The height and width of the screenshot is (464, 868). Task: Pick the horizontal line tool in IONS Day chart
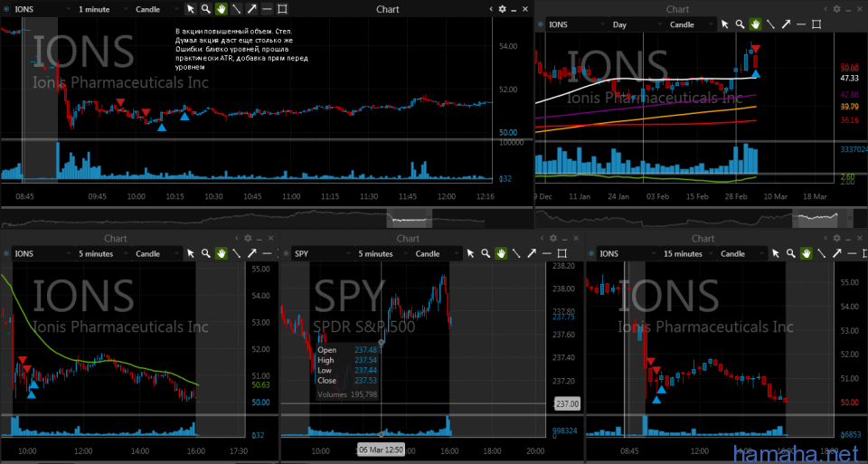click(801, 24)
